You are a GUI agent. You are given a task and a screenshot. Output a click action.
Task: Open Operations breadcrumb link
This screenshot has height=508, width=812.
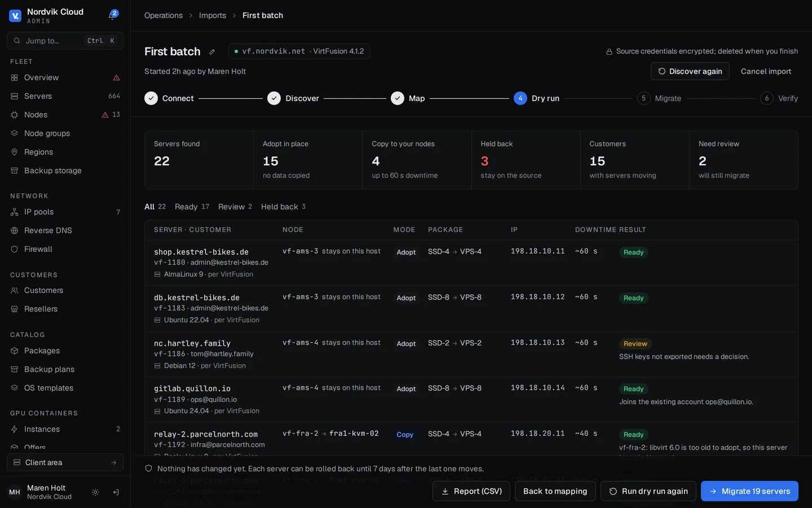click(164, 15)
